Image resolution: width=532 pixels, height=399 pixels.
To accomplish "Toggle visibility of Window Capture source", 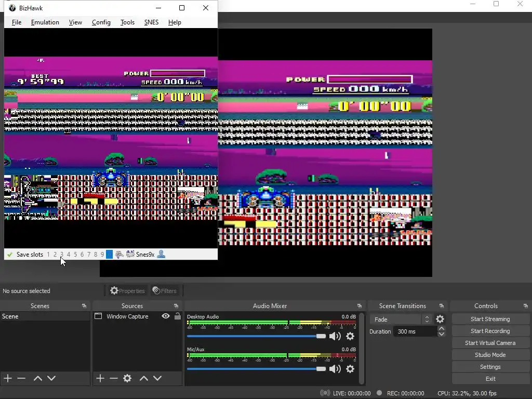I will pos(166,316).
